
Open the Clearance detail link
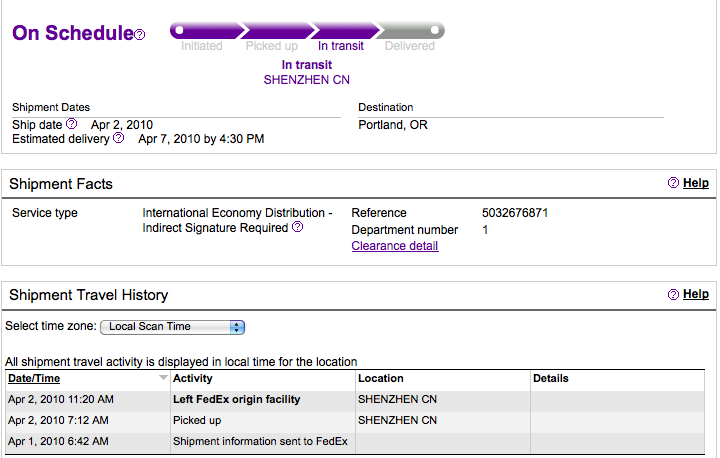point(395,246)
